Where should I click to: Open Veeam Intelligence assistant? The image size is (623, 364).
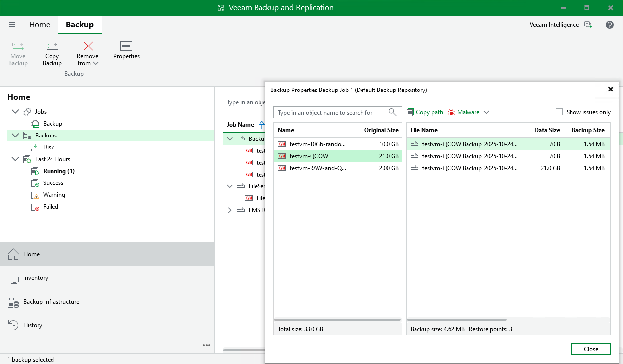click(561, 25)
